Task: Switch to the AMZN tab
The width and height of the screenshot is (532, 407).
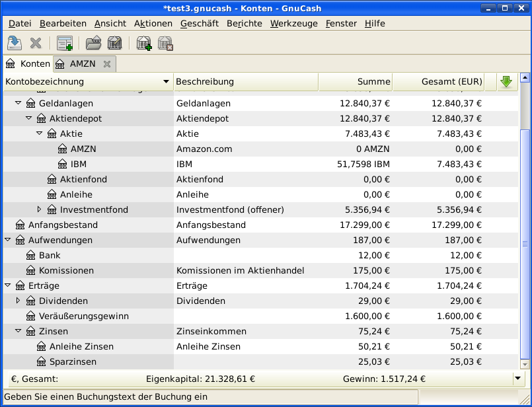Action: (x=82, y=64)
